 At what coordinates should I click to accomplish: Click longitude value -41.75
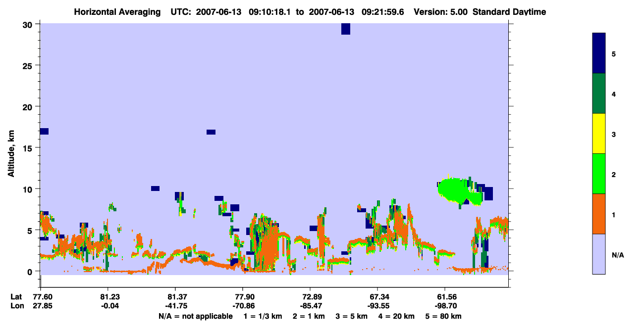[175, 306]
